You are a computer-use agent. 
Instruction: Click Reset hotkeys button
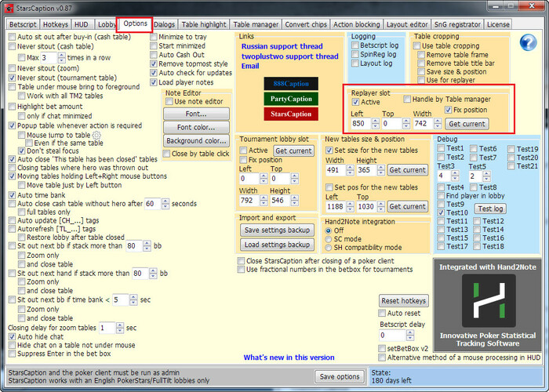404,300
